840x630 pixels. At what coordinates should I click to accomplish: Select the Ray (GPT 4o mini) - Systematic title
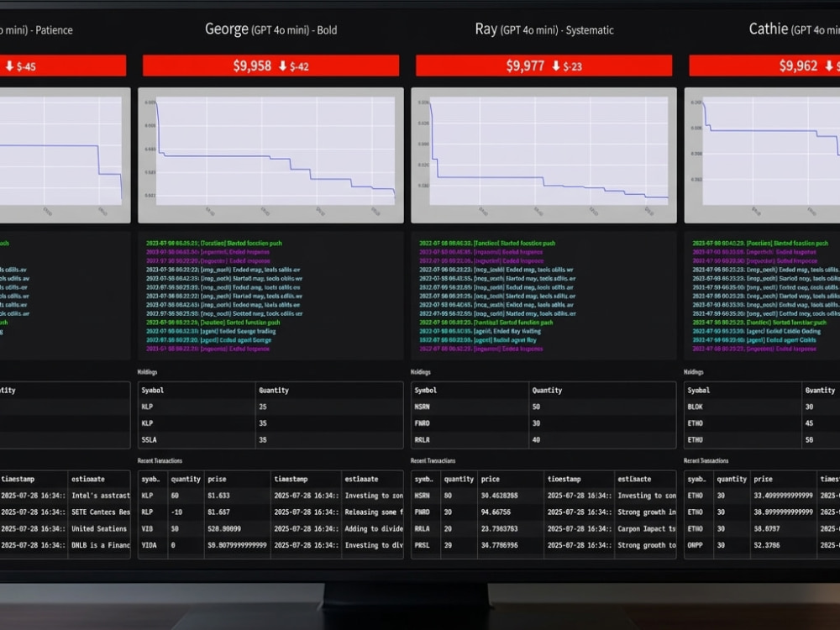(544, 29)
